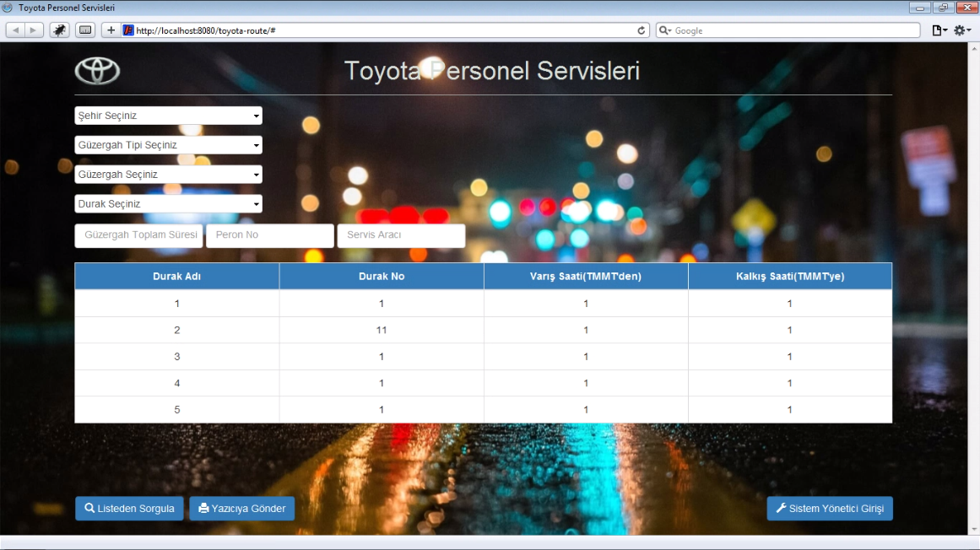Open the browser settings gear icon

[x=962, y=30]
